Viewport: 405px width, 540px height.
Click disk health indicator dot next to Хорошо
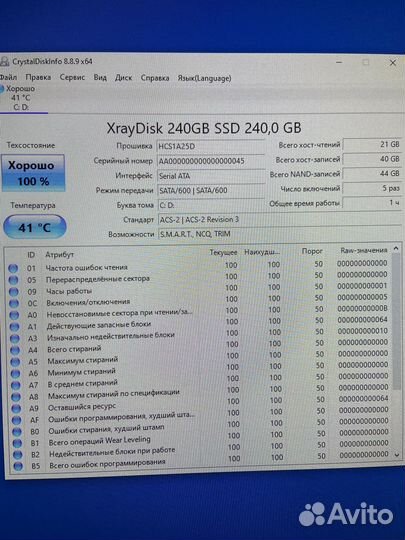(x=1, y=89)
